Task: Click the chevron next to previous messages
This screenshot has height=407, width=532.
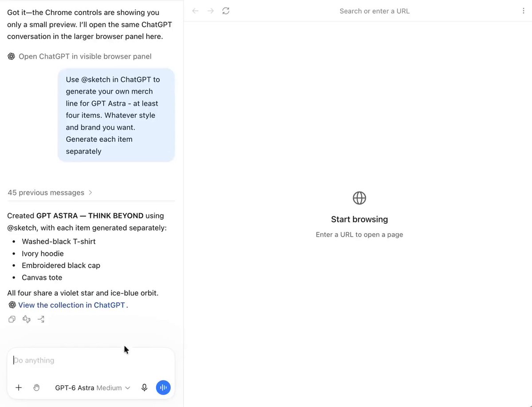Action: (x=90, y=192)
